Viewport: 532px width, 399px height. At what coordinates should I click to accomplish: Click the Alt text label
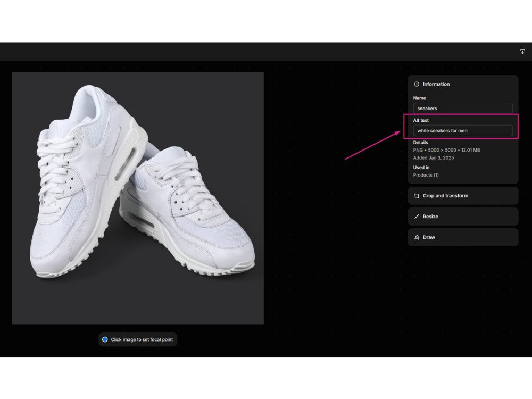[x=421, y=120]
